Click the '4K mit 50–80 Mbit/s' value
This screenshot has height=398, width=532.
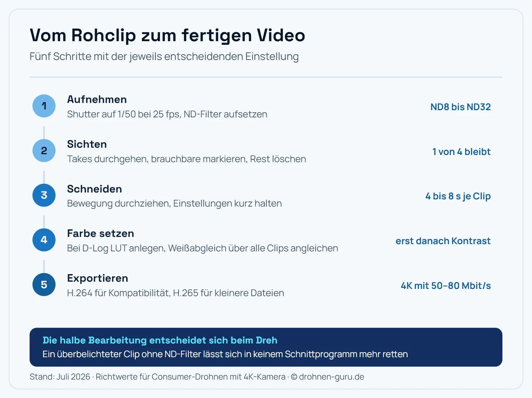click(x=446, y=286)
